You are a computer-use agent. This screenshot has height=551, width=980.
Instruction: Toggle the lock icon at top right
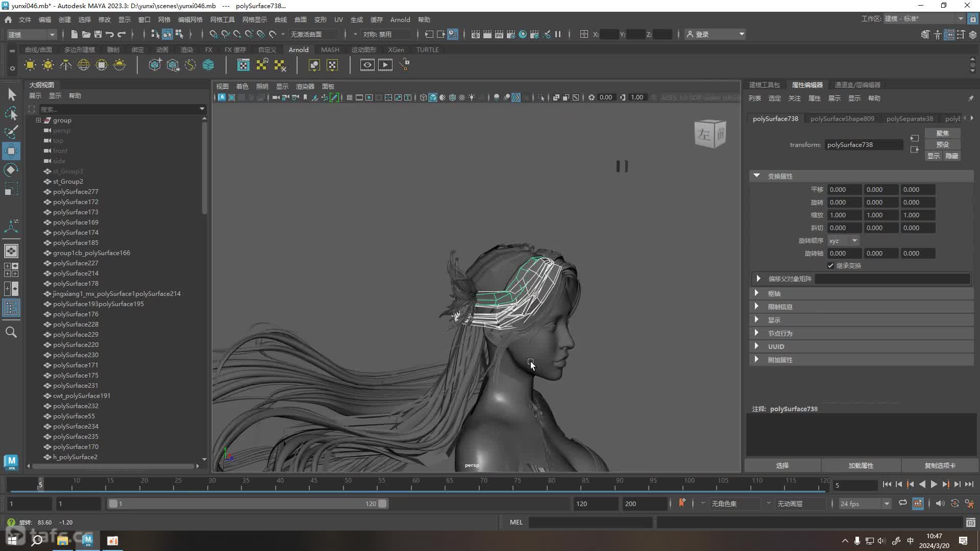973,19
